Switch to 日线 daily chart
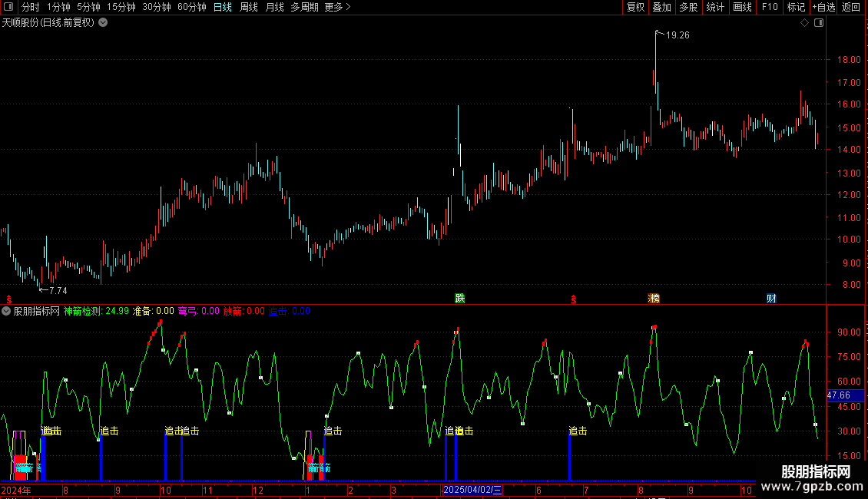This screenshot has width=868, height=499. [x=223, y=7]
